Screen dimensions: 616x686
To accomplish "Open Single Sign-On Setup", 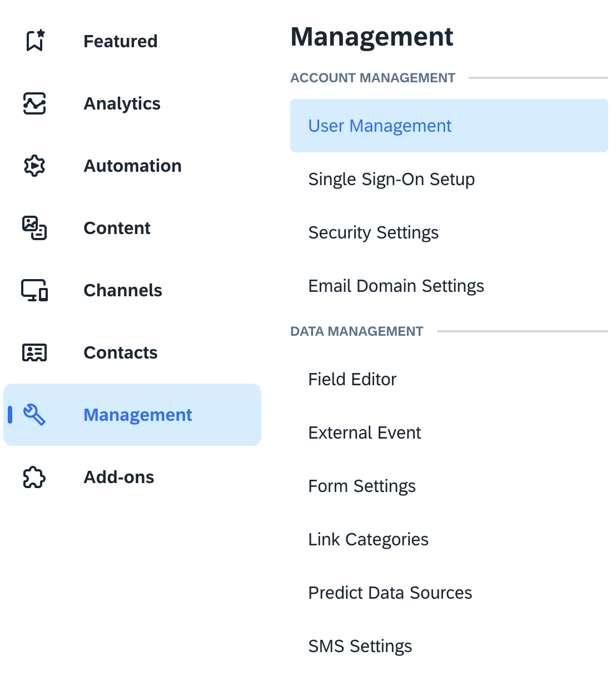I will click(x=391, y=179).
